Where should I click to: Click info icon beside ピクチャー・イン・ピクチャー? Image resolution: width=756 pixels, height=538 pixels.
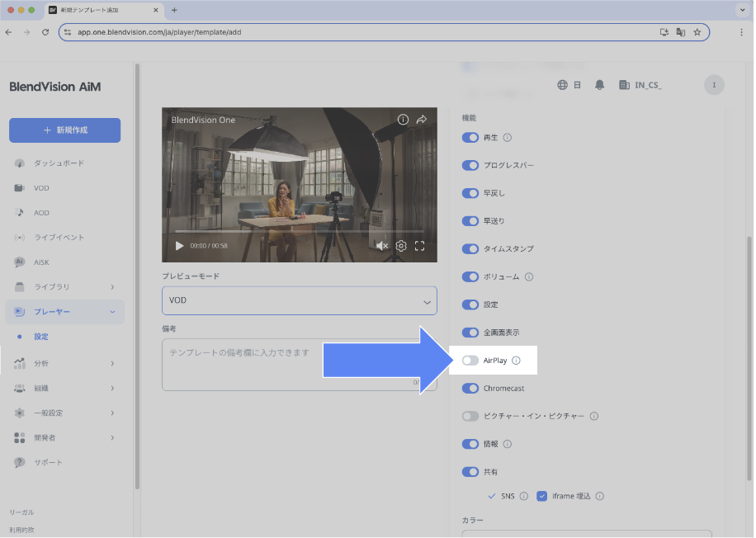point(594,416)
